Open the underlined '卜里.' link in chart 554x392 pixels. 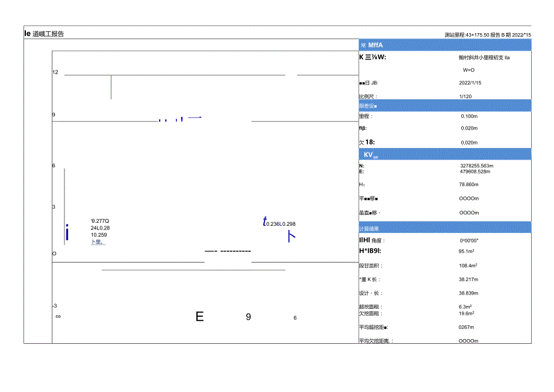click(98, 242)
